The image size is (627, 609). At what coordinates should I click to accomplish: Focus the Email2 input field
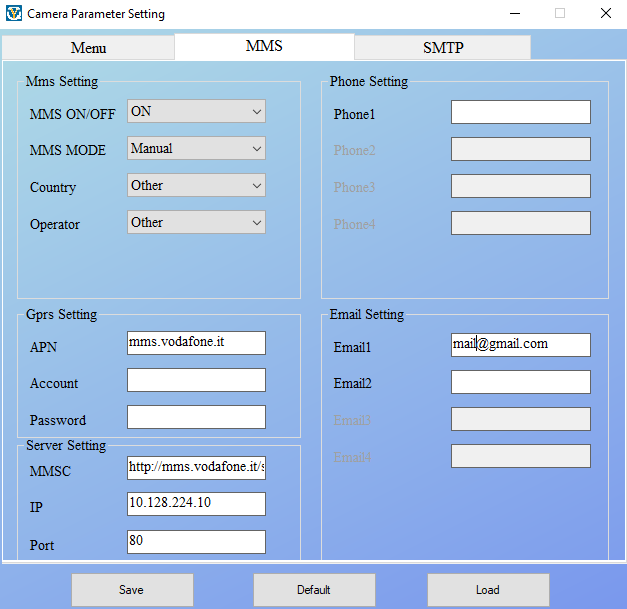click(x=520, y=382)
